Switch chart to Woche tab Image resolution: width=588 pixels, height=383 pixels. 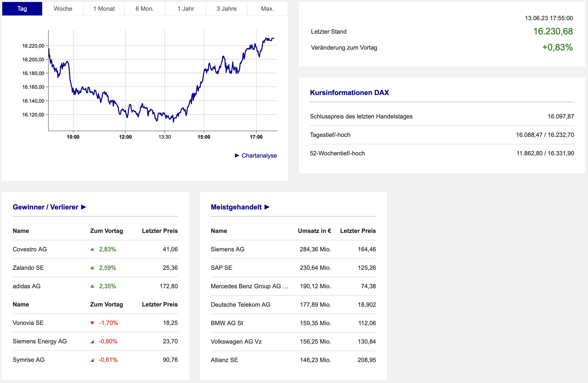coord(63,9)
